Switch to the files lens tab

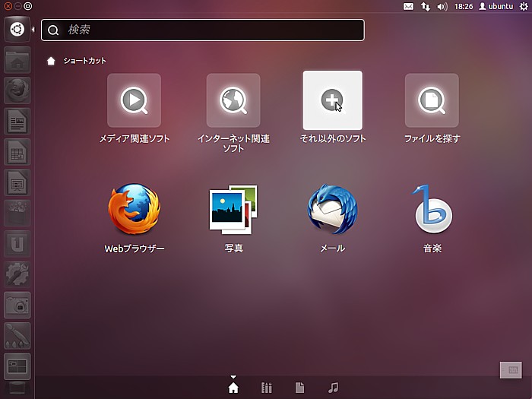click(299, 388)
